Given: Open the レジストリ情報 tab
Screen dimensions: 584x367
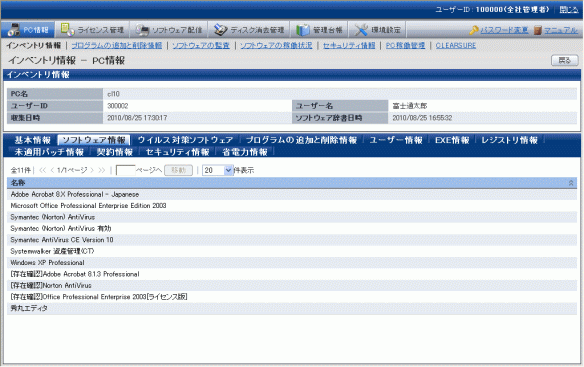Looking at the screenshot, I should [509, 140].
